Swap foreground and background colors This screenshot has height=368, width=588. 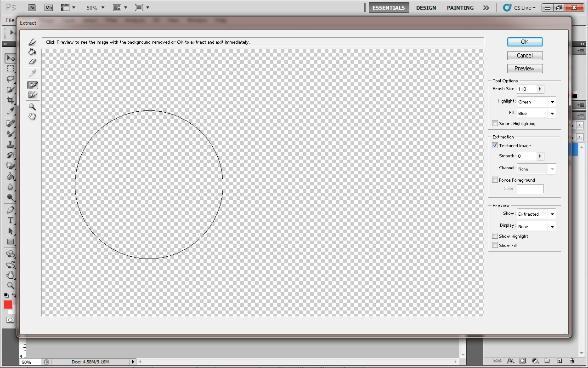click(x=14, y=295)
